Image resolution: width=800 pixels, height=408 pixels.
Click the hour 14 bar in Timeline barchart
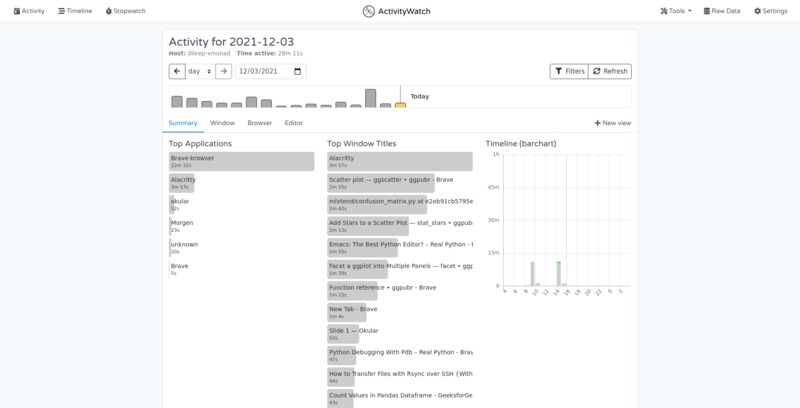559,274
